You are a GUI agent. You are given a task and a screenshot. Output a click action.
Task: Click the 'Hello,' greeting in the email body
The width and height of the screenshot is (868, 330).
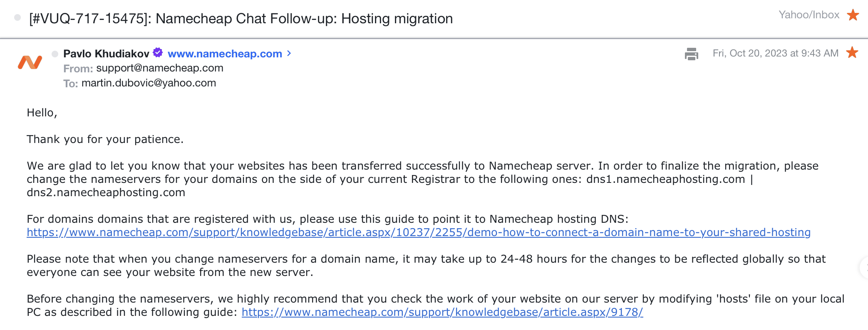pos(42,113)
